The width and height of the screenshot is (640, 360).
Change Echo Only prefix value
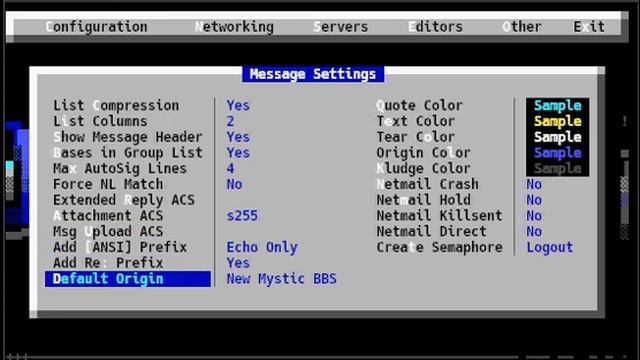(x=262, y=247)
